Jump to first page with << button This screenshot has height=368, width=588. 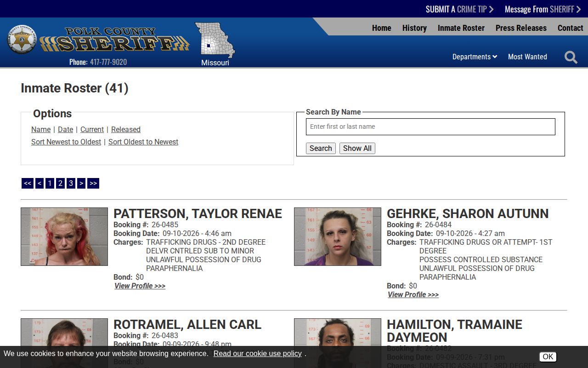click(x=28, y=183)
